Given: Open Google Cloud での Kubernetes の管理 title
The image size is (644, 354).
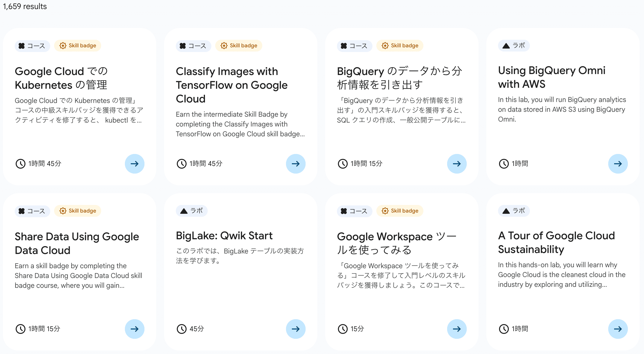Looking at the screenshot, I should [61, 78].
